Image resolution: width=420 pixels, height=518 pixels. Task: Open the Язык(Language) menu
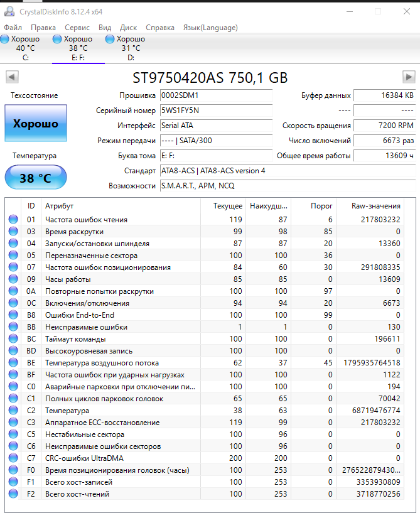[x=210, y=28]
